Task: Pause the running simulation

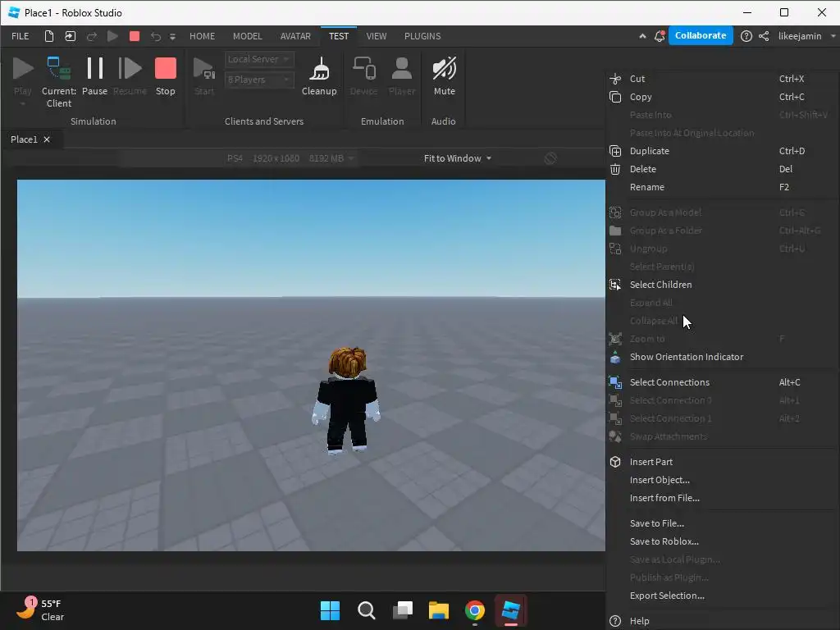Action: tap(95, 76)
